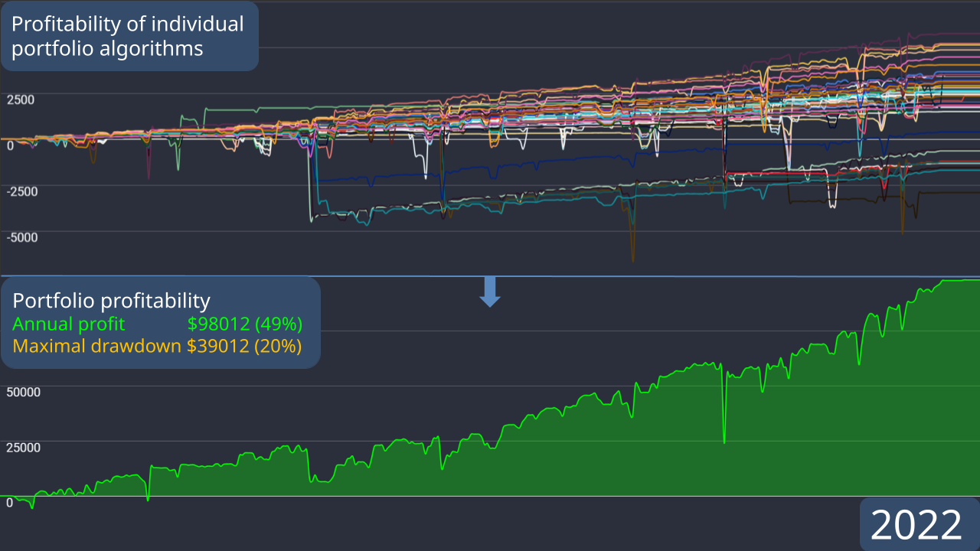Click the 25000 axis label on bottom chart
Image resolution: width=980 pixels, height=551 pixels.
[x=24, y=447]
